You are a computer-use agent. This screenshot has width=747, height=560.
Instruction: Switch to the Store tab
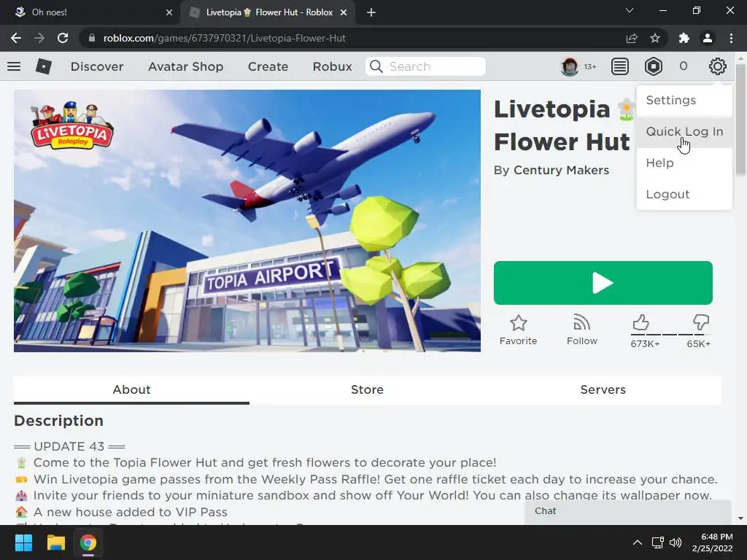click(x=367, y=389)
